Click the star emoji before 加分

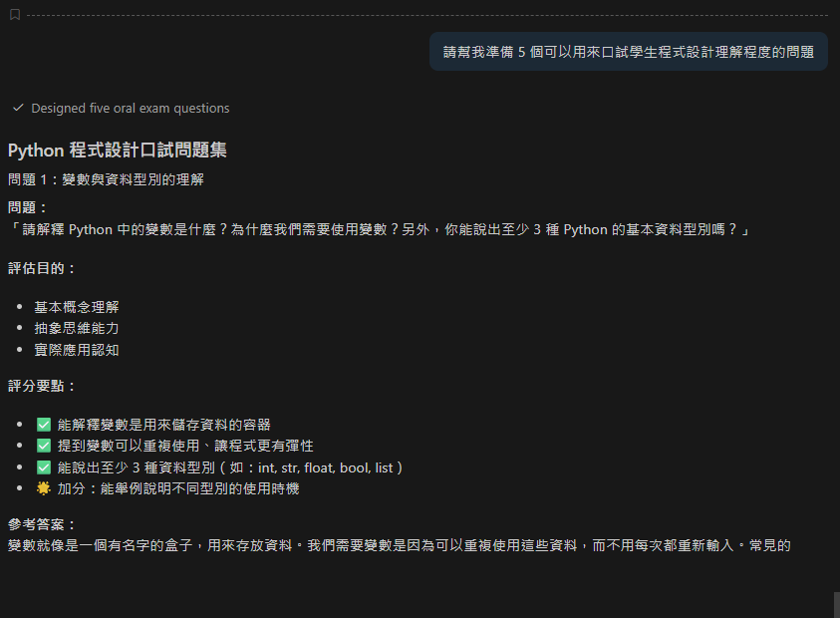[43, 488]
